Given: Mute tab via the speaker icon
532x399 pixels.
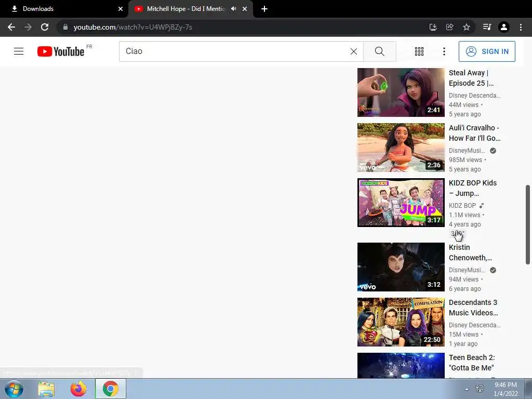Looking at the screenshot, I should pos(233,9).
